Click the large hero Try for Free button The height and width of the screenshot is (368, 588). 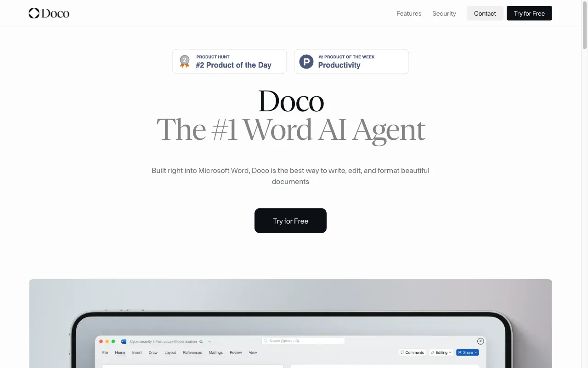290,221
